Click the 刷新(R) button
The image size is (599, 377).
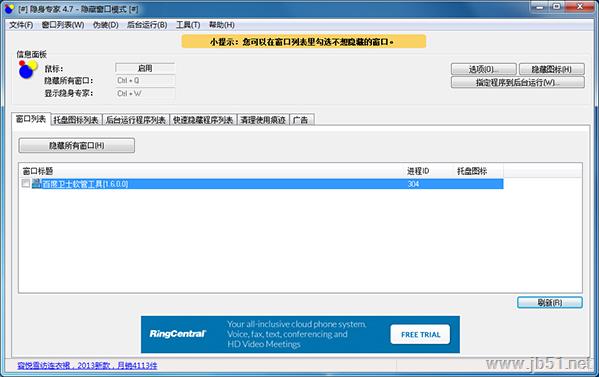[550, 303]
